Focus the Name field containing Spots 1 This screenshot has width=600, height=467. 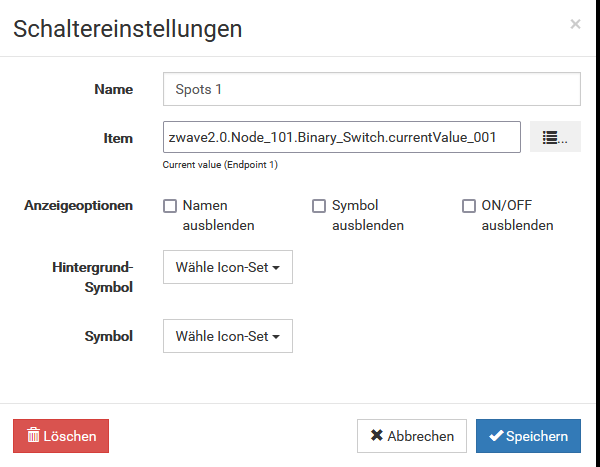[x=371, y=89]
